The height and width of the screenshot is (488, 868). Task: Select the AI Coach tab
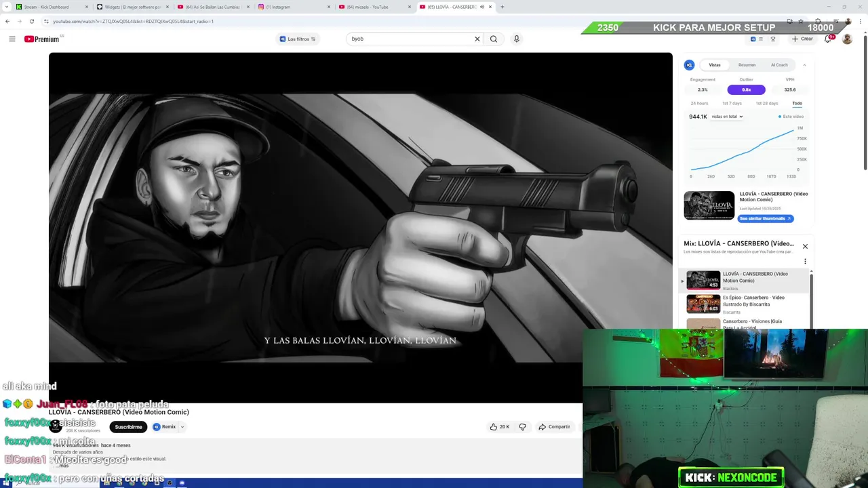(x=779, y=65)
